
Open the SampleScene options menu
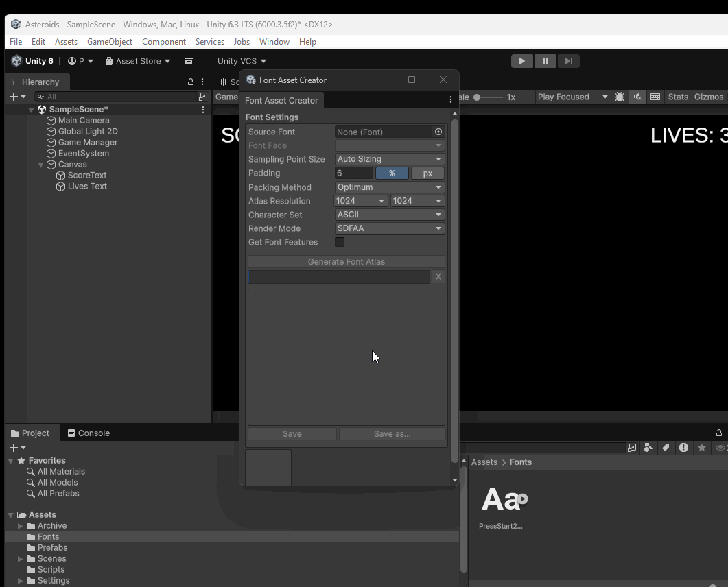203,110
